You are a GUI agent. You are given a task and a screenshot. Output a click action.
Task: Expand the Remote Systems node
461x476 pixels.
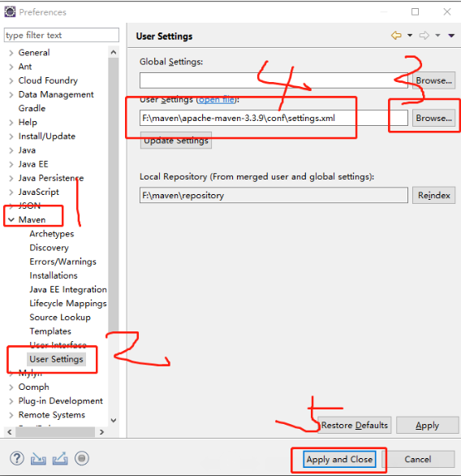11,415
